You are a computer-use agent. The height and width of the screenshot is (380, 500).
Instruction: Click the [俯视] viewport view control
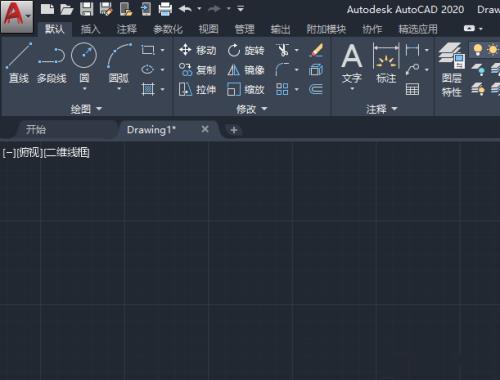(x=30, y=153)
